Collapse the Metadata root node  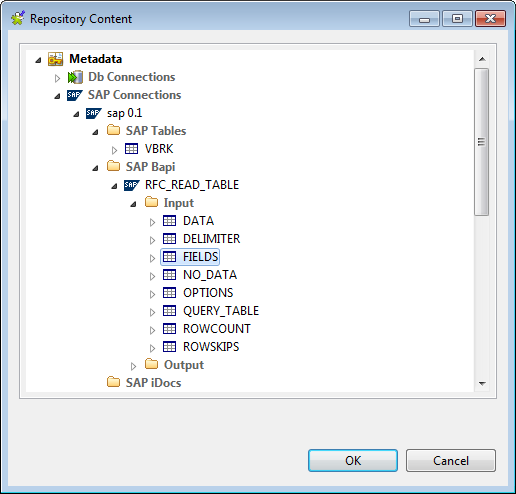(x=38, y=60)
